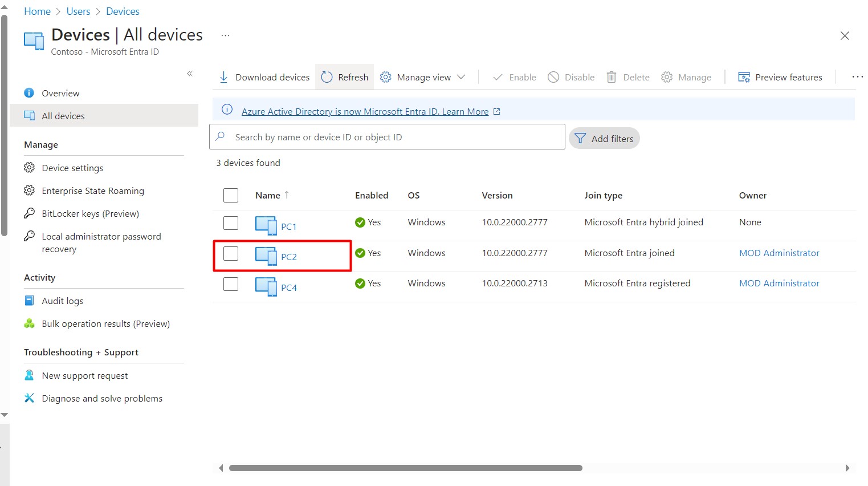Click the OS column header

click(414, 195)
